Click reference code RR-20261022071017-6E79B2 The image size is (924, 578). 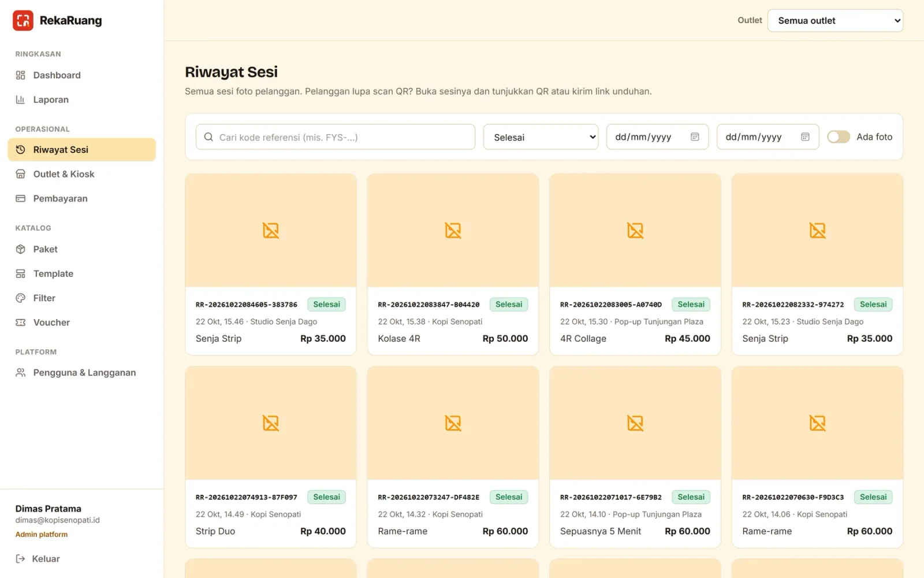click(x=611, y=497)
